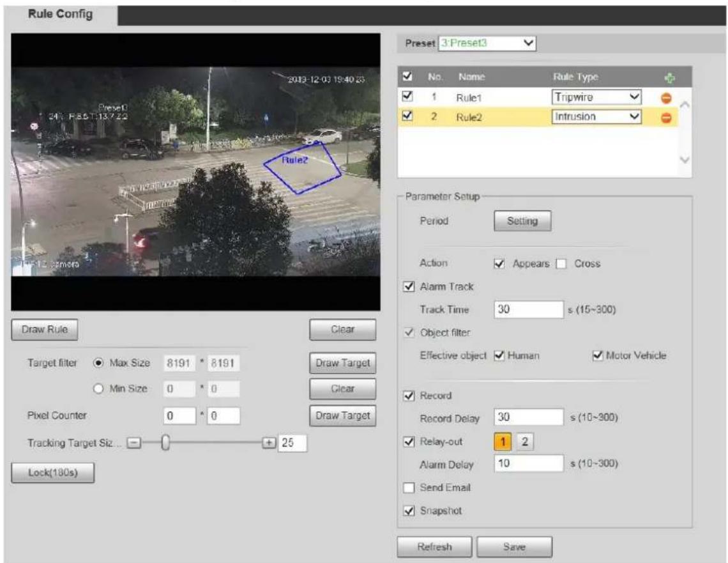Enable the Cross action checkbox
728x563 pixels.
[561, 263]
